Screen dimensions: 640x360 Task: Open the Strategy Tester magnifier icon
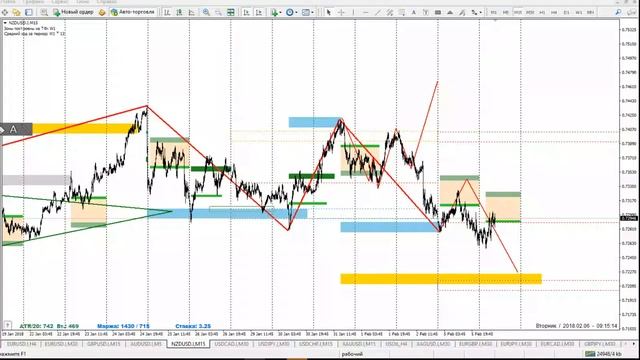[x=44, y=12]
